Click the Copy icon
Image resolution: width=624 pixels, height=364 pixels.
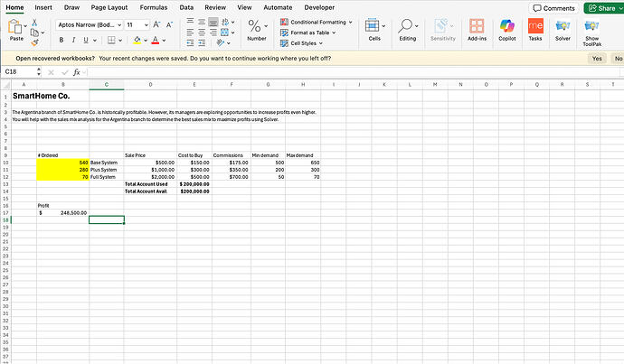pyautogui.click(x=34, y=33)
